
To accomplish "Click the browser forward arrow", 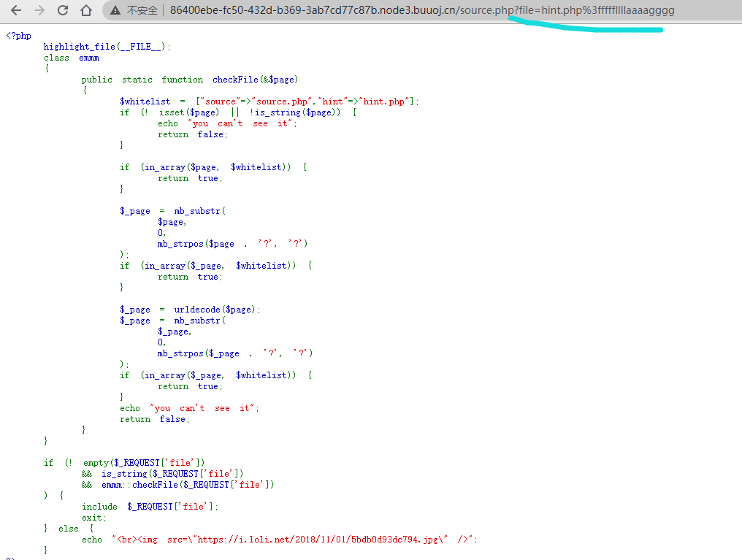I will 39,10.
